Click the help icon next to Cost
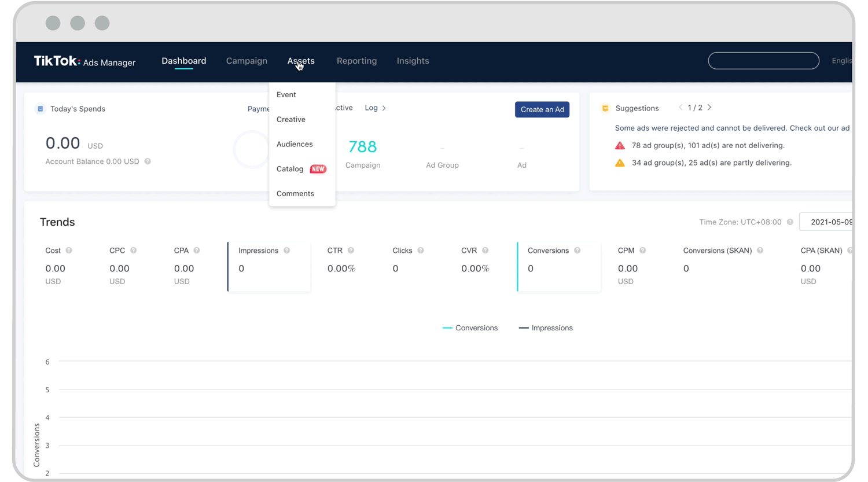868x482 pixels. (x=69, y=251)
